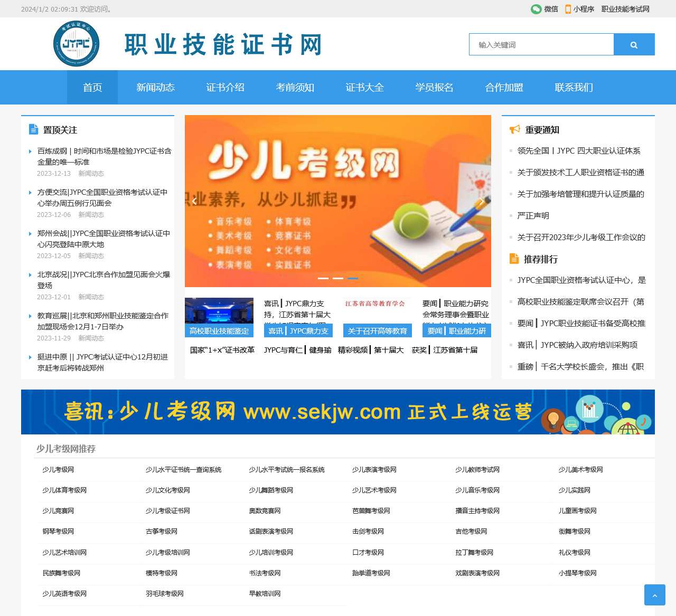The image size is (676, 616).
Task: Open the 少儿考级网 main banner image
Action: [338, 201]
